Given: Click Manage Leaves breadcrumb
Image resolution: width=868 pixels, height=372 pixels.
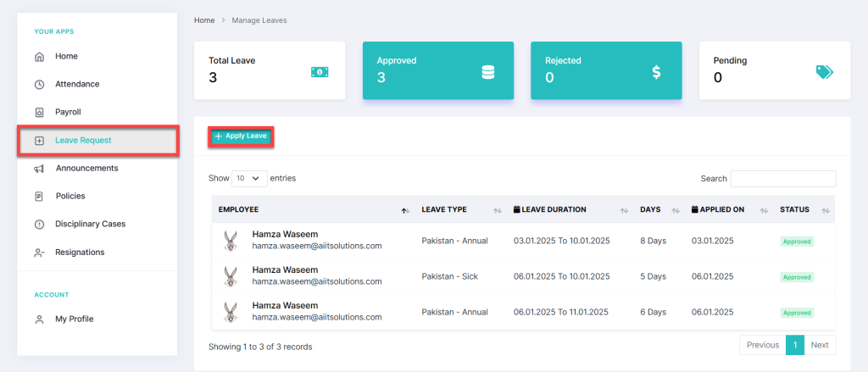Looking at the screenshot, I should tap(259, 20).
